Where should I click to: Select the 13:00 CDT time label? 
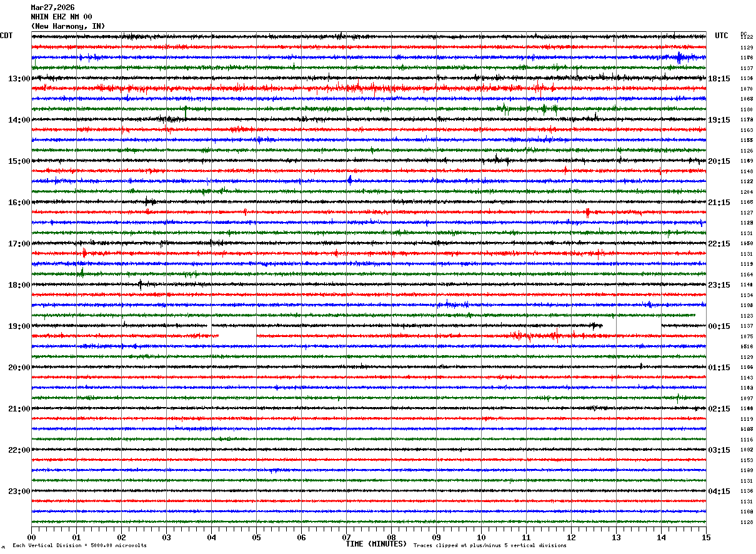point(19,79)
